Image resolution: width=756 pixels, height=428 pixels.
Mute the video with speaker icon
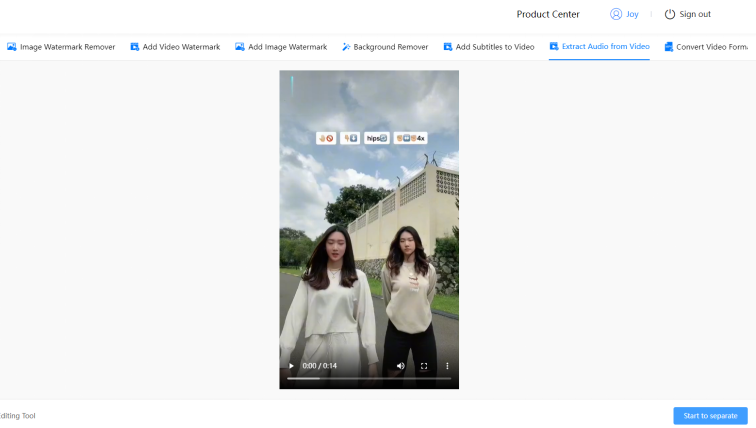(401, 366)
